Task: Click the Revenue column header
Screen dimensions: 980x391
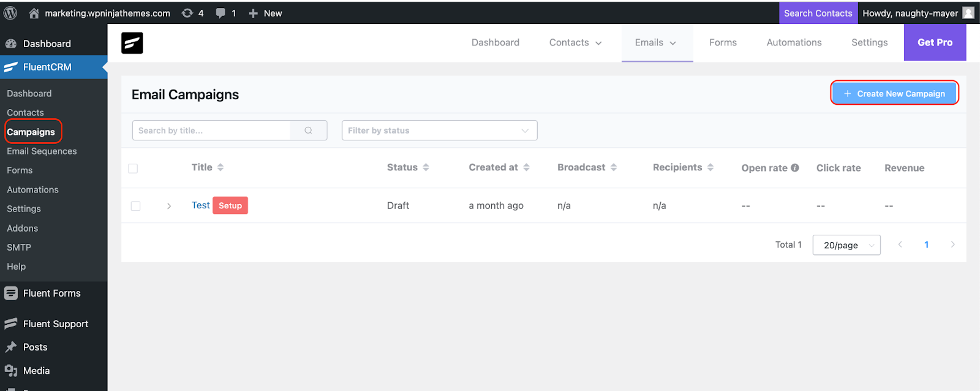Action: tap(904, 168)
